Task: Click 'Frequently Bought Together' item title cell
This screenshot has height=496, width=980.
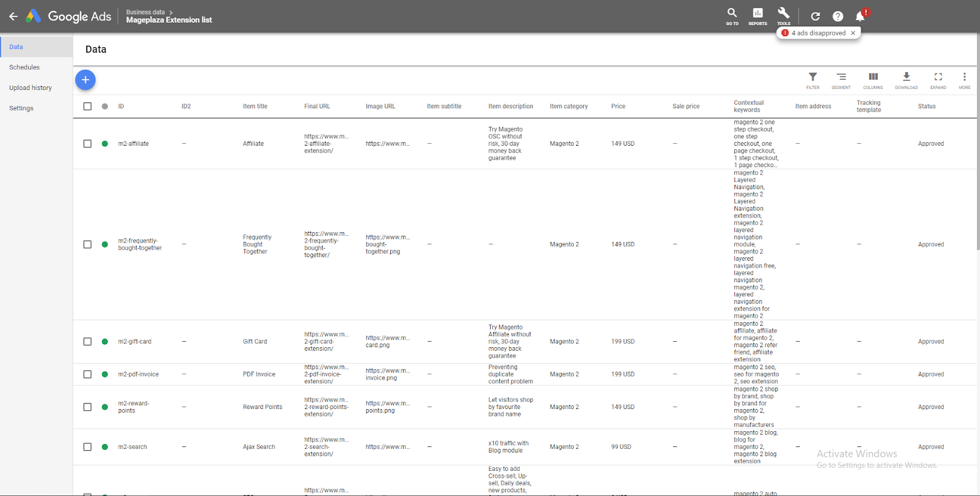Action: point(257,244)
